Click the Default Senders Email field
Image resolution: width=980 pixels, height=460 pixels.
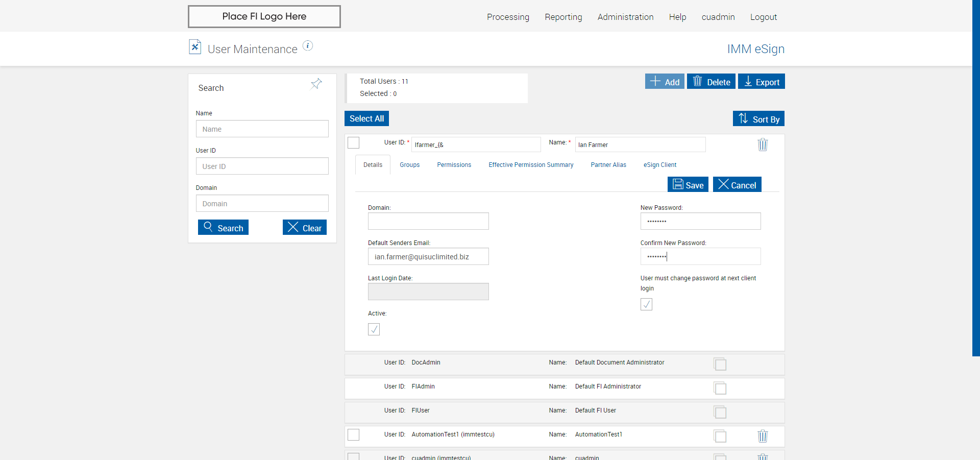coord(428,256)
